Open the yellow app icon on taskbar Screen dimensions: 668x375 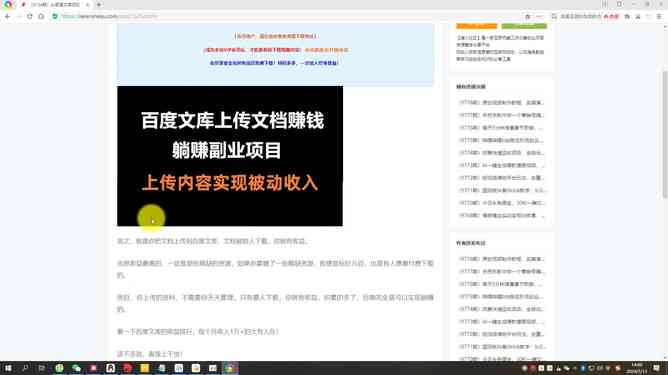tap(144, 368)
